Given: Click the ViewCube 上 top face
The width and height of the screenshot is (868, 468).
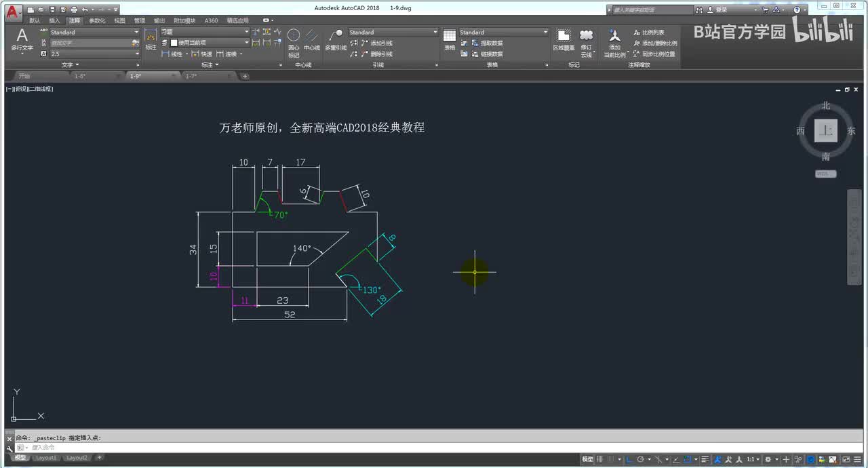Looking at the screenshot, I should (826, 131).
